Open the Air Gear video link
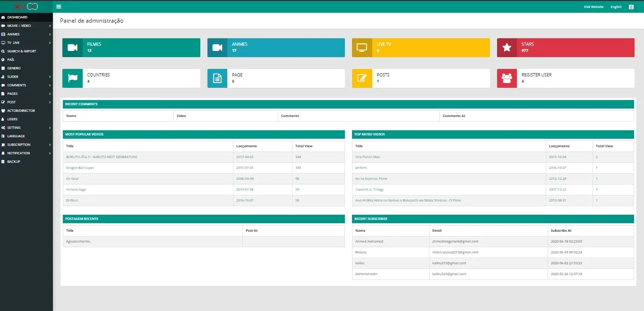 [72, 179]
